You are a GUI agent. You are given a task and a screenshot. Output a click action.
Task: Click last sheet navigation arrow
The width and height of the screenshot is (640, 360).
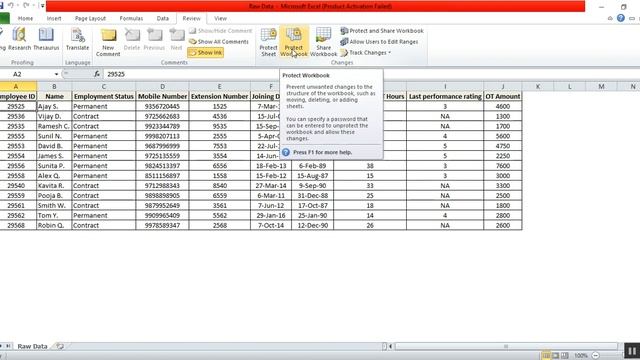point(8,346)
